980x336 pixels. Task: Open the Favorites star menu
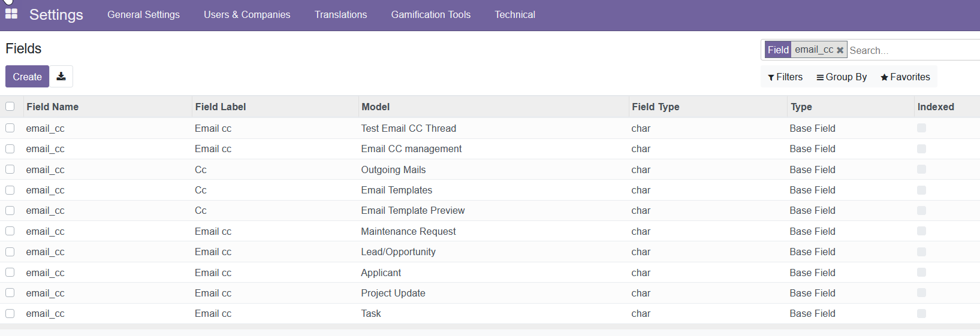point(905,77)
